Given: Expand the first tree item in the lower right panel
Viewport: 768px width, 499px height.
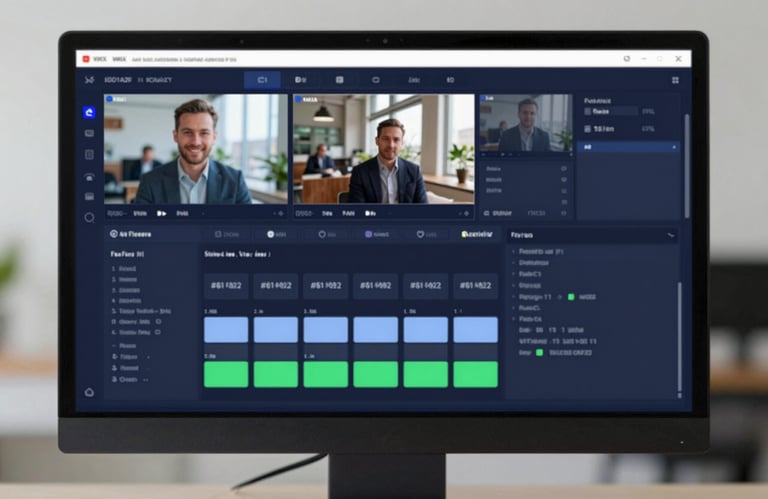Looking at the screenshot, I should 513,251.
